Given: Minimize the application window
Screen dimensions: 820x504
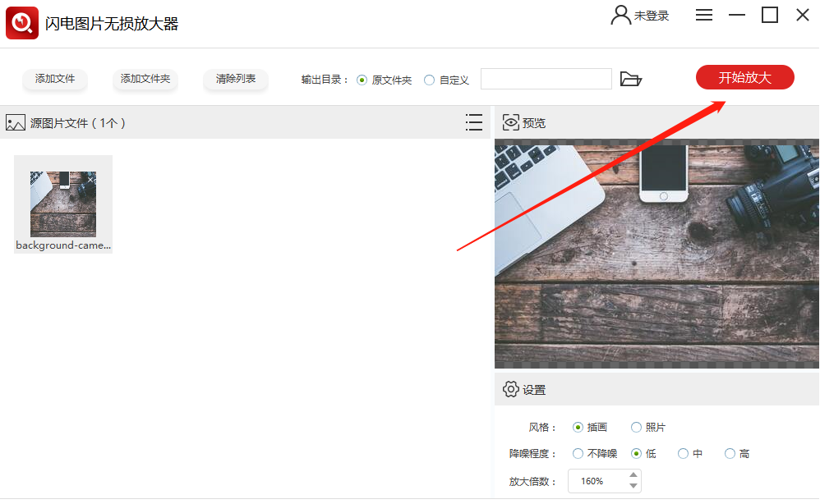Looking at the screenshot, I should tap(736, 15).
